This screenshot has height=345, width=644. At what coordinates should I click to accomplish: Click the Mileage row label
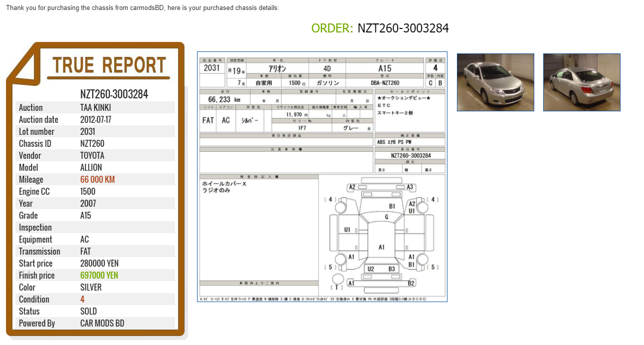[31, 180]
